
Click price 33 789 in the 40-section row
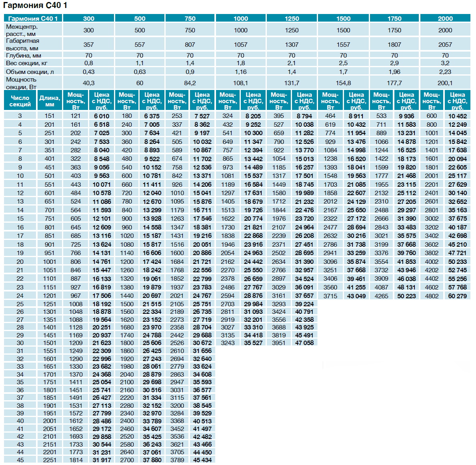click(152, 421)
